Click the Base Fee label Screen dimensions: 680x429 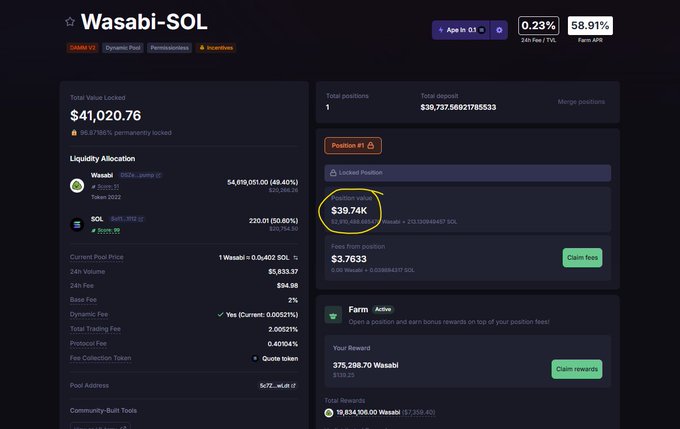pyautogui.click(x=83, y=300)
